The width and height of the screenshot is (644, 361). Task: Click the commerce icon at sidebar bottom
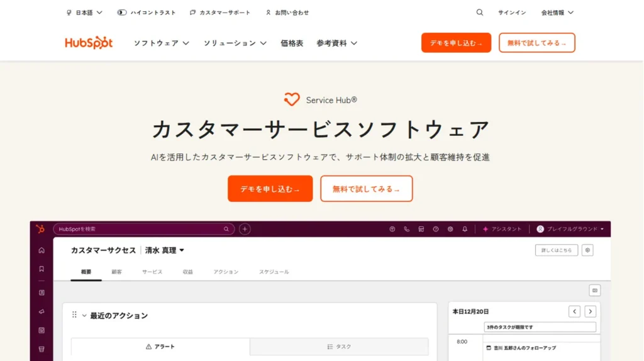pos(42,349)
